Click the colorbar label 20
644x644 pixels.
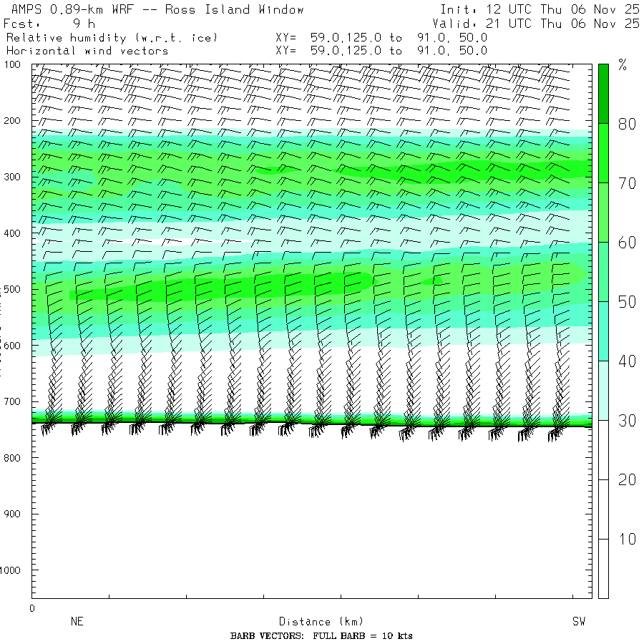click(x=627, y=479)
